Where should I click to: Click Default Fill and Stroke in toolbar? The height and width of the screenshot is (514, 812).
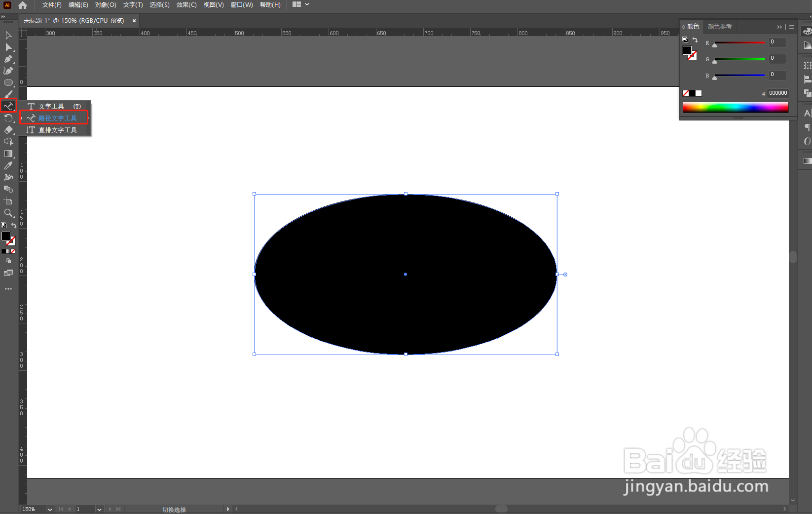(4, 225)
